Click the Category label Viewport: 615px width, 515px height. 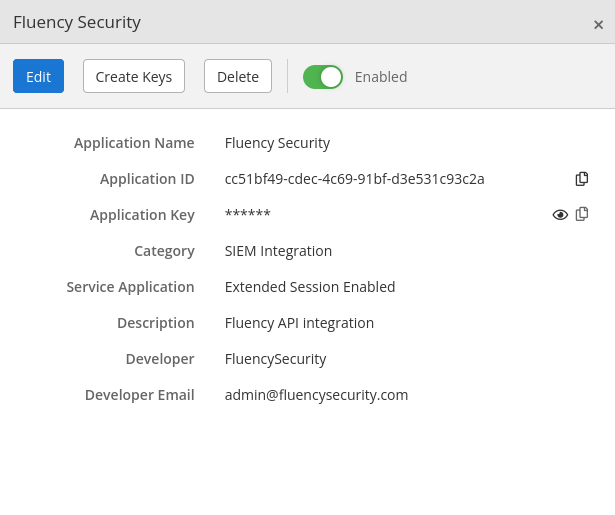click(164, 251)
